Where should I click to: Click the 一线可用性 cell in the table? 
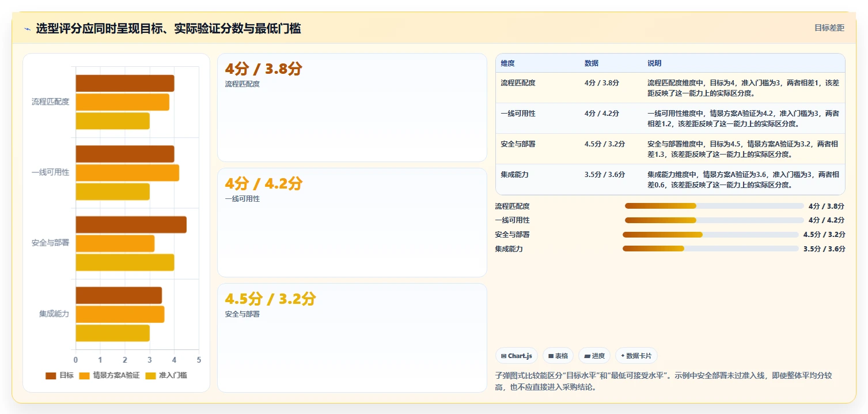pyautogui.click(x=518, y=114)
